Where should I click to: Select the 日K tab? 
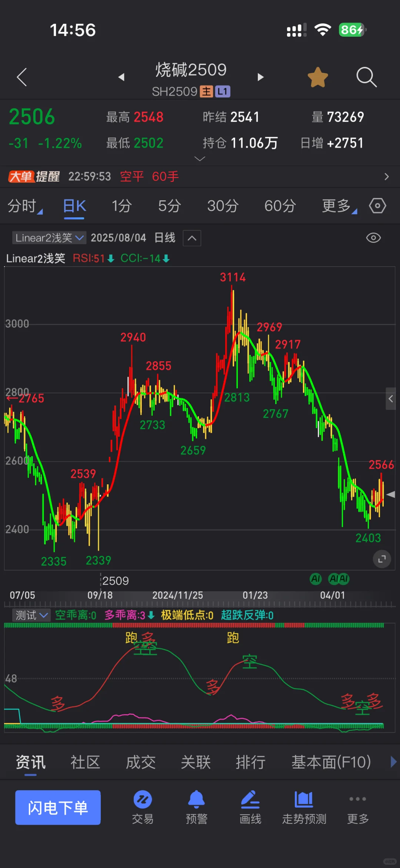pyautogui.click(x=74, y=206)
